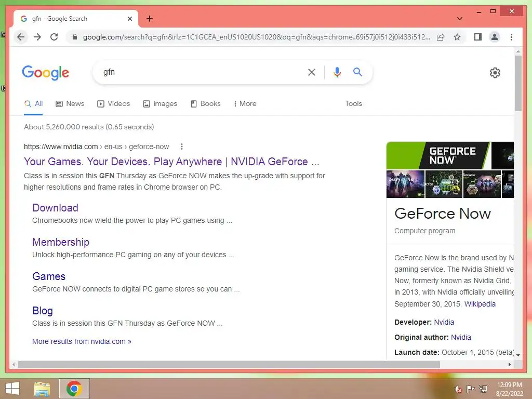Open the Blog sitelink
Viewport: 532px width, 399px height.
pos(43,311)
